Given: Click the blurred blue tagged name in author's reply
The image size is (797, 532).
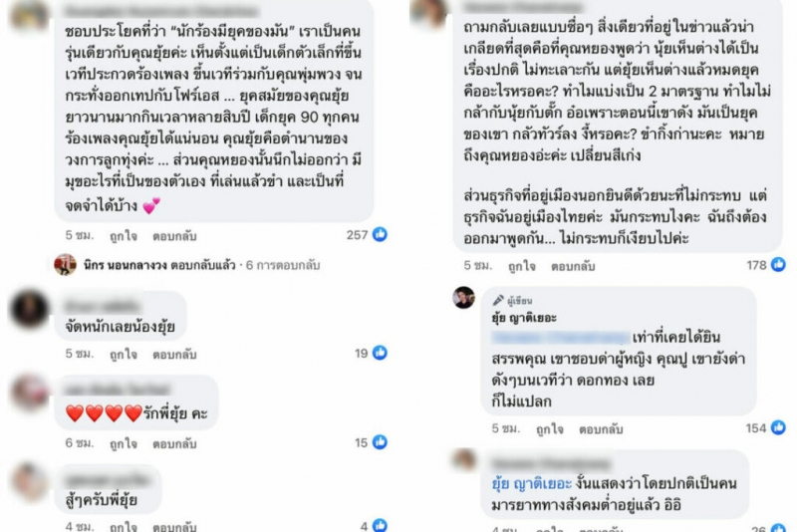Looking at the screenshot, I should [x=560, y=338].
